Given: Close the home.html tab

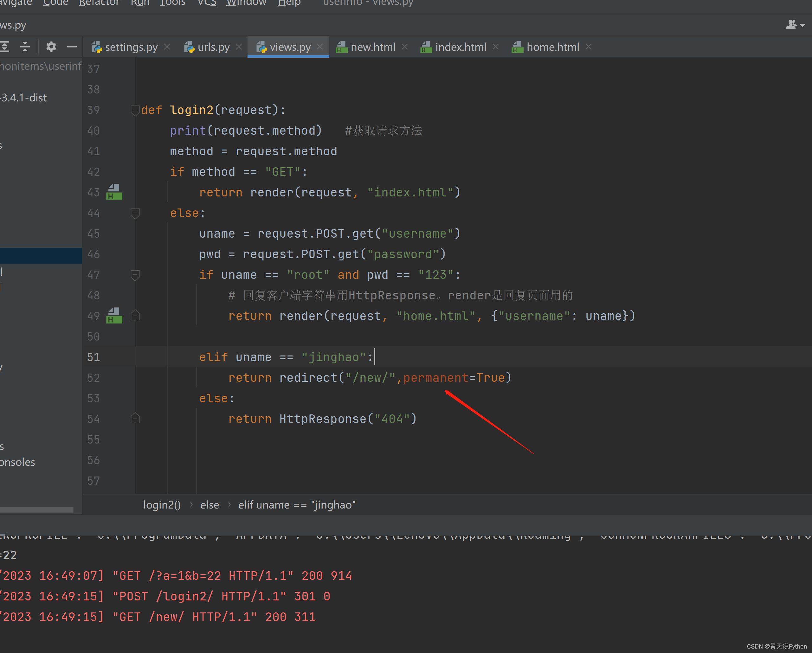Looking at the screenshot, I should [x=589, y=47].
